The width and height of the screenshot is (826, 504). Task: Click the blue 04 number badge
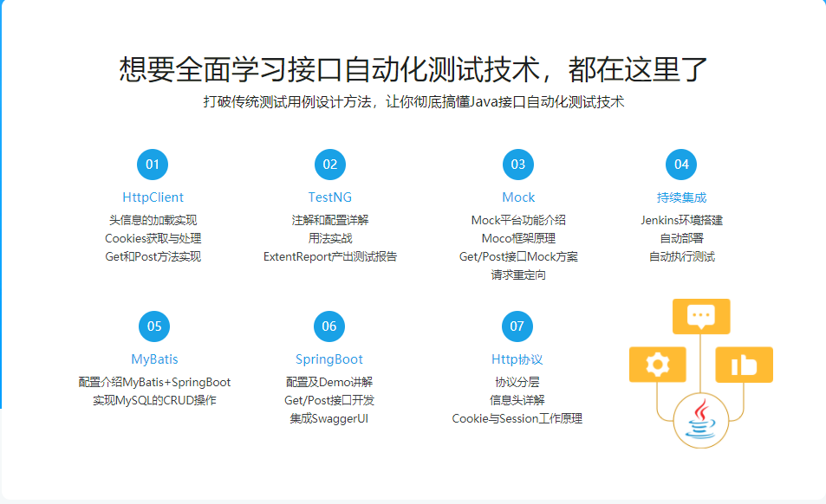click(x=681, y=165)
